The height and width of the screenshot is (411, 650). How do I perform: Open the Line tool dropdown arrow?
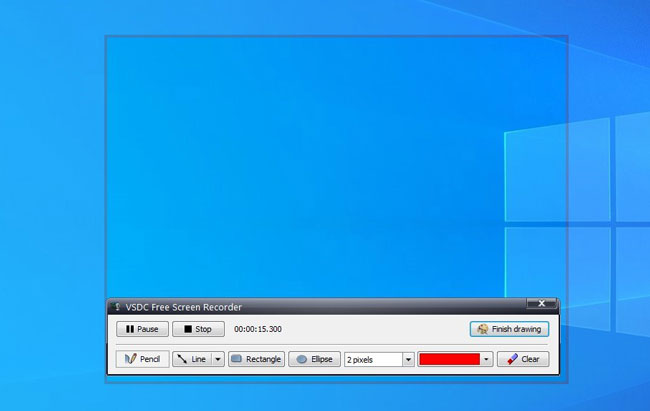click(x=218, y=359)
